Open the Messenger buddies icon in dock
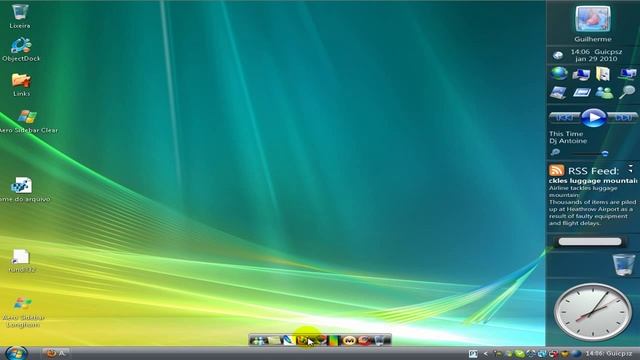 (258, 340)
